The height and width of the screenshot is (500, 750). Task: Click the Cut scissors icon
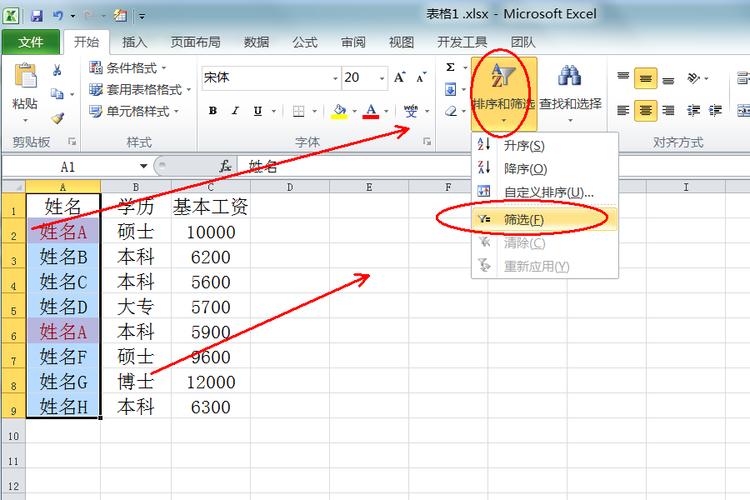[x=57, y=70]
